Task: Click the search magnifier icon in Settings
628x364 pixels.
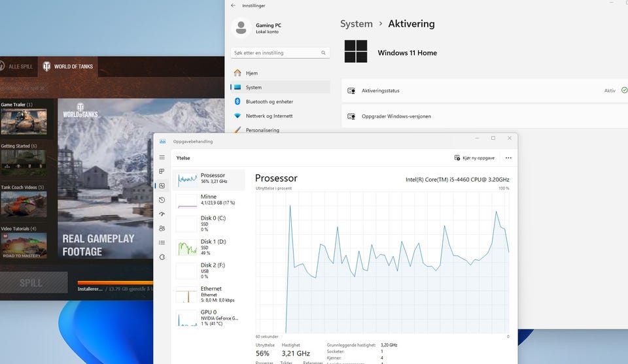Action: (323, 53)
